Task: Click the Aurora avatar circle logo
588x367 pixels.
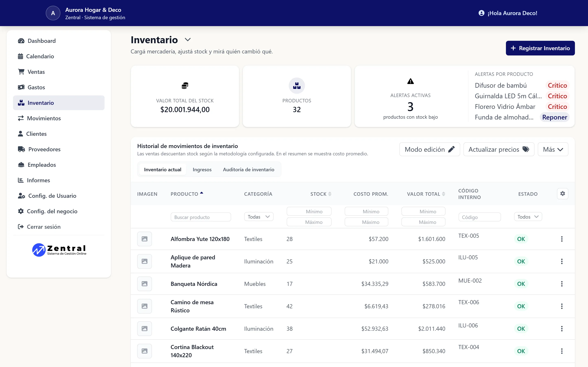Action: [x=53, y=13]
